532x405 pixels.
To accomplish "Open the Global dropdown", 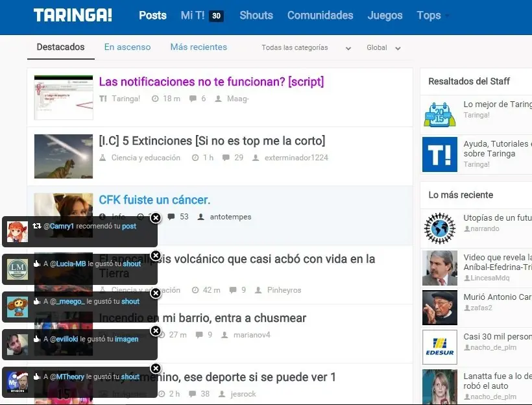I will pos(383,47).
